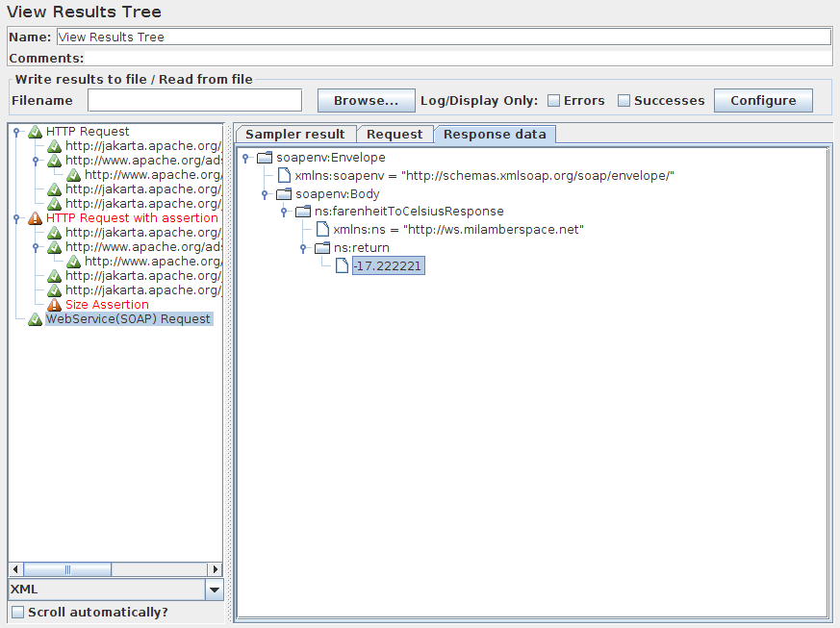Click the document icon beside xmlns:soapenv attribute
840x628 pixels.
(284, 176)
